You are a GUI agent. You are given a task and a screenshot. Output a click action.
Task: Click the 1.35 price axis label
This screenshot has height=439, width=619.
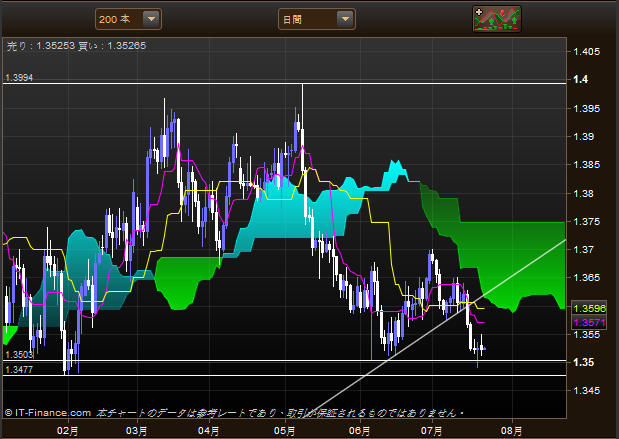[583, 362]
